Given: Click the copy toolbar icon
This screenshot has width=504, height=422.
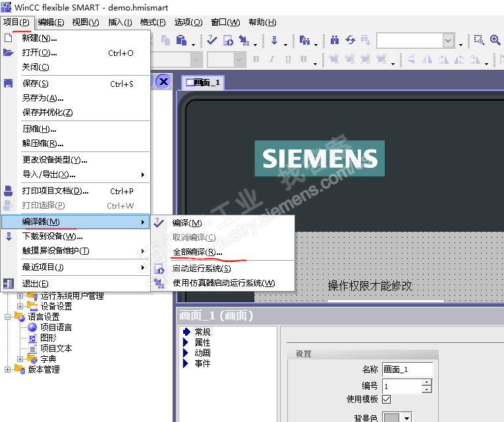Looking at the screenshot, I should [x=165, y=40].
